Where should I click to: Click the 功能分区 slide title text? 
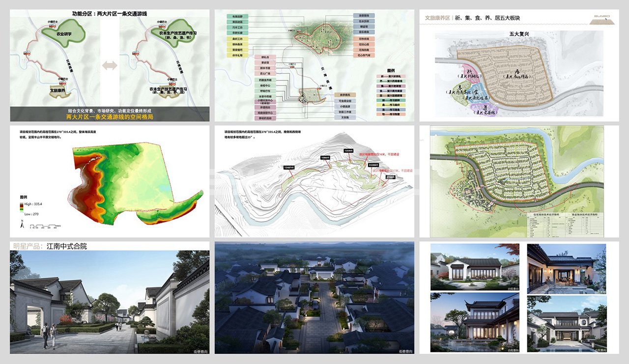[110, 14]
